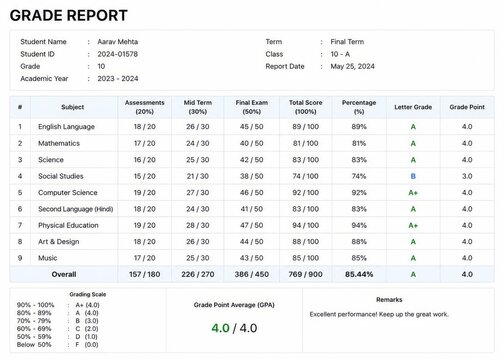Click Grade Point Average (GPA) label

(x=234, y=305)
